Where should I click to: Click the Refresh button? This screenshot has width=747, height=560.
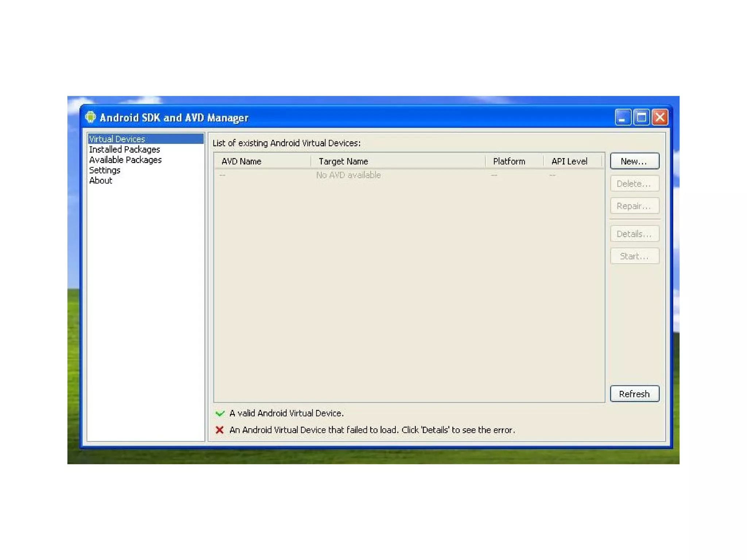tap(634, 394)
